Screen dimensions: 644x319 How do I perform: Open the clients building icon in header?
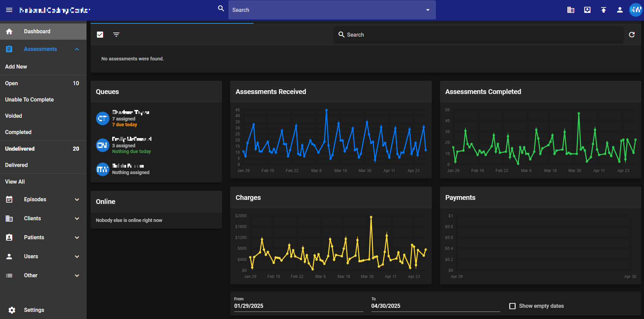pyautogui.click(x=571, y=10)
